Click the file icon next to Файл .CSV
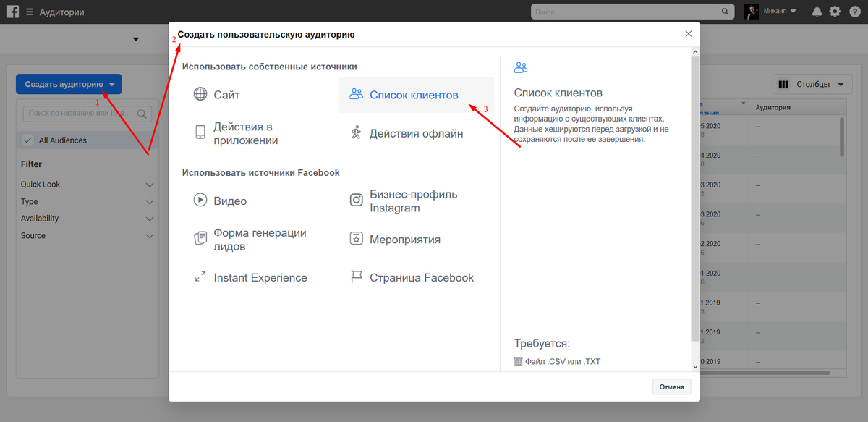Image resolution: width=868 pixels, height=422 pixels. (x=518, y=361)
